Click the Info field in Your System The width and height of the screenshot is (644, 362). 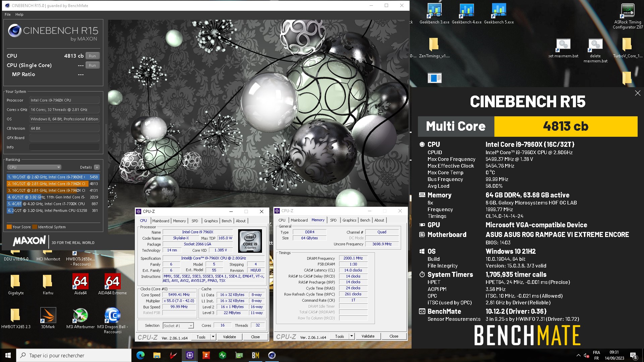tap(64, 147)
